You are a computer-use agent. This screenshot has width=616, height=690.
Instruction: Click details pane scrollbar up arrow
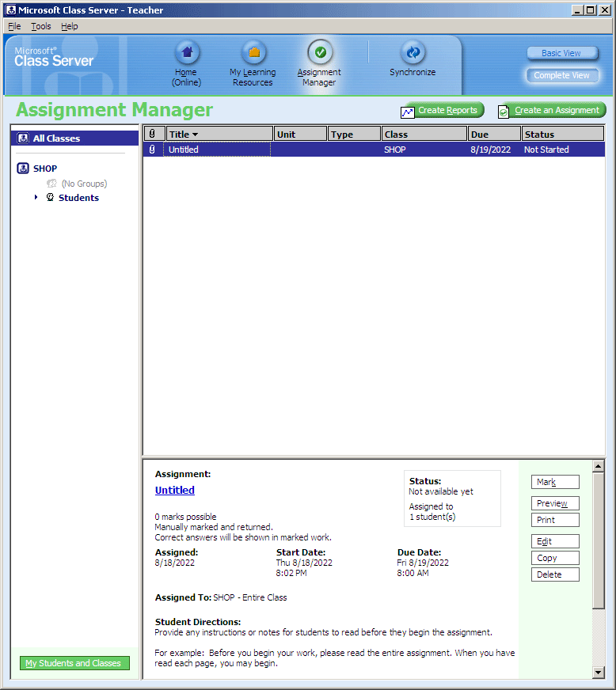coord(598,466)
